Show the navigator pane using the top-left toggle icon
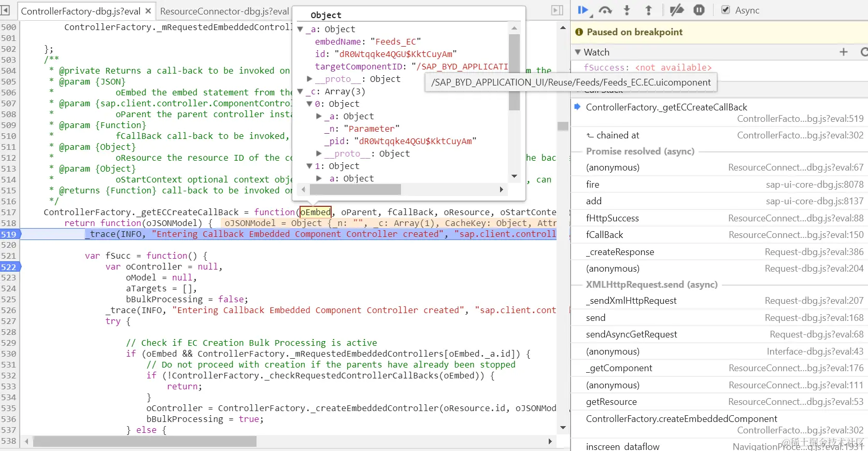 point(5,10)
